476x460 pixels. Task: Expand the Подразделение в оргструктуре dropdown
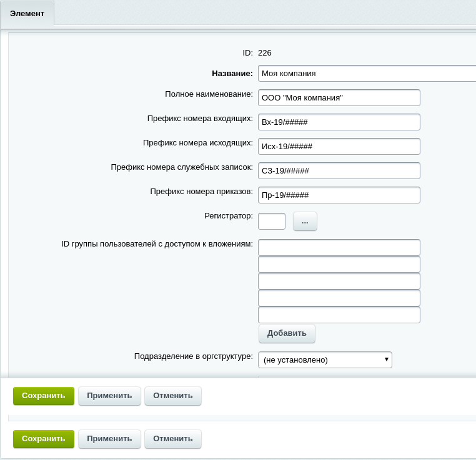(325, 360)
